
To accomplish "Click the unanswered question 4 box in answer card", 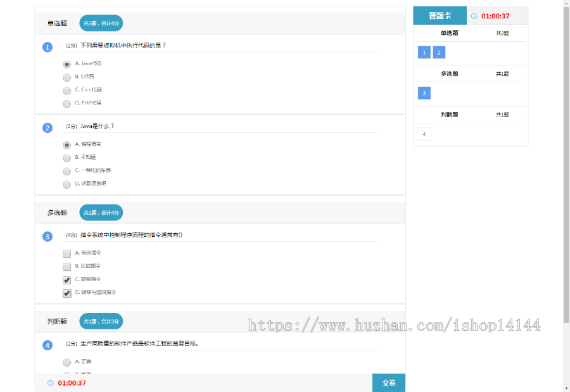I will pos(424,134).
